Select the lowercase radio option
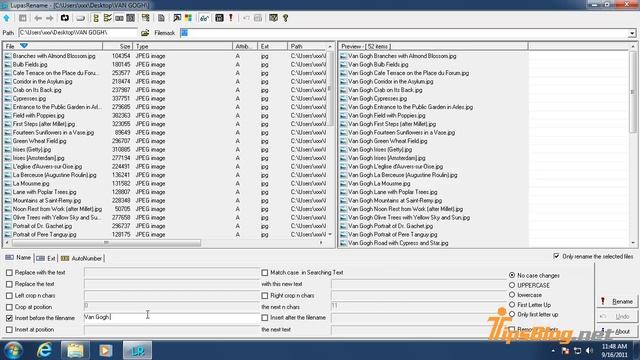 click(x=512, y=294)
